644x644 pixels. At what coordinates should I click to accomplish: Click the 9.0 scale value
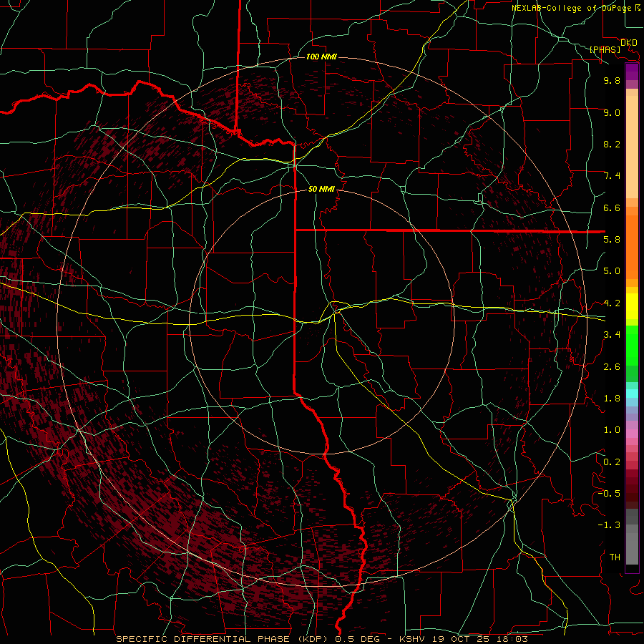pos(612,112)
